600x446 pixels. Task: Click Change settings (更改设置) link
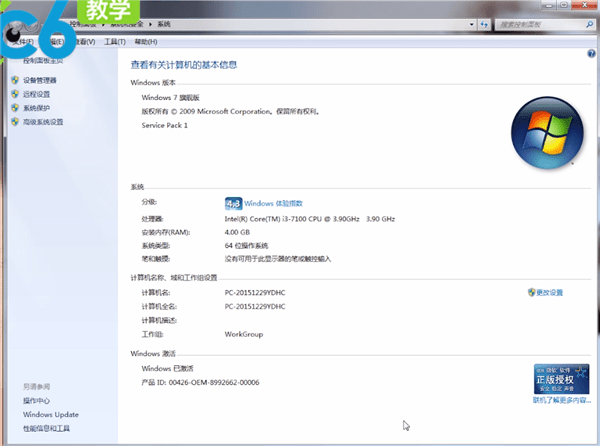click(x=549, y=293)
